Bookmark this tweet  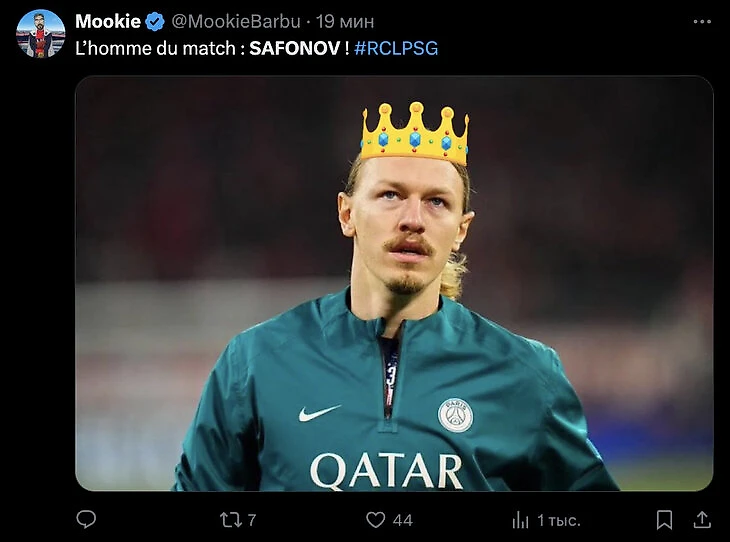coord(664,519)
